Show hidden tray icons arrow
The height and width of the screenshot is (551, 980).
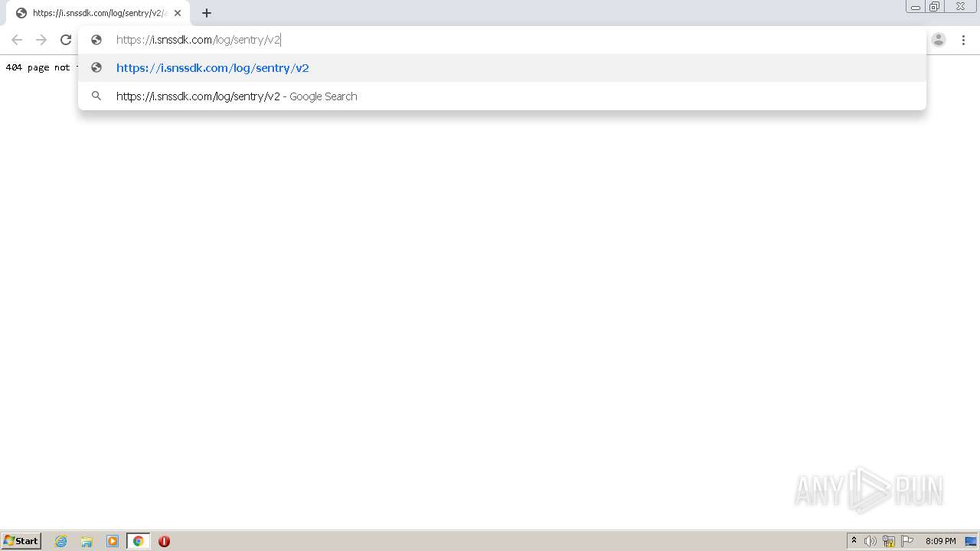854,541
